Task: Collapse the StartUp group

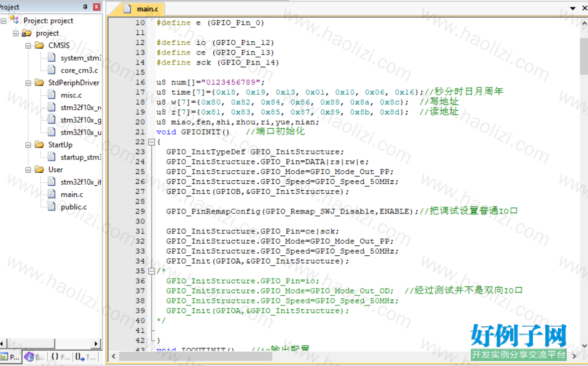Action: pyautogui.click(x=28, y=145)
